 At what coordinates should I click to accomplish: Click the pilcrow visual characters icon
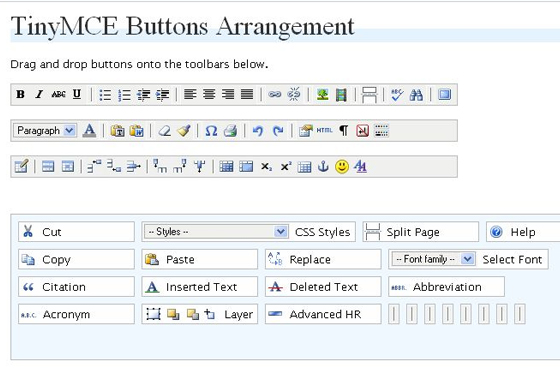[x=344, y=131]
